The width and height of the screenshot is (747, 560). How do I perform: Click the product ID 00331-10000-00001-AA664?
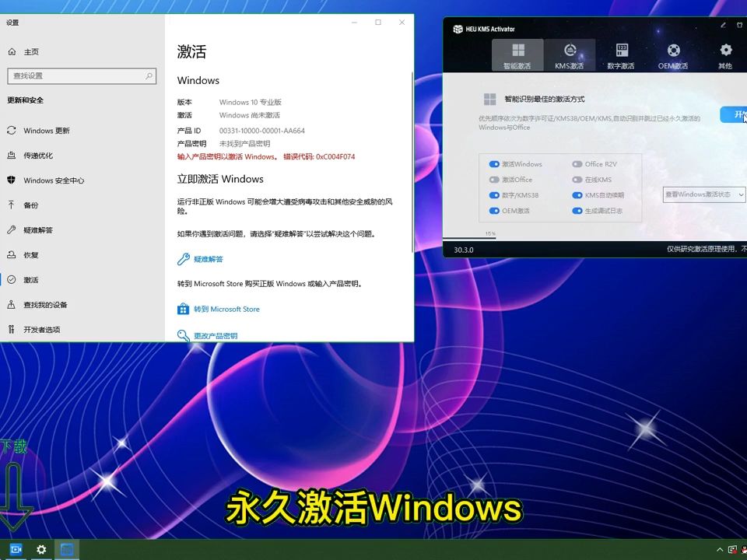pyautogui.click(x=262, y=131)
